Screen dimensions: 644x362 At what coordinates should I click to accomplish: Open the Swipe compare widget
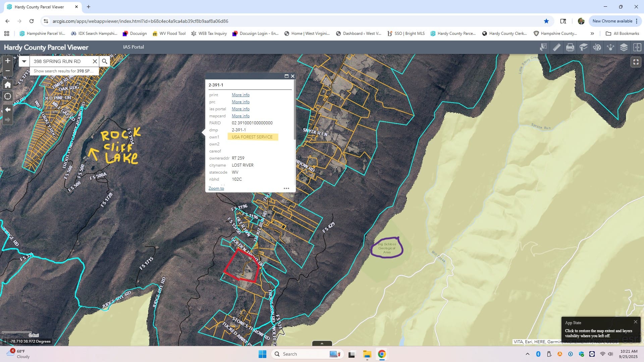coord(637,47)
